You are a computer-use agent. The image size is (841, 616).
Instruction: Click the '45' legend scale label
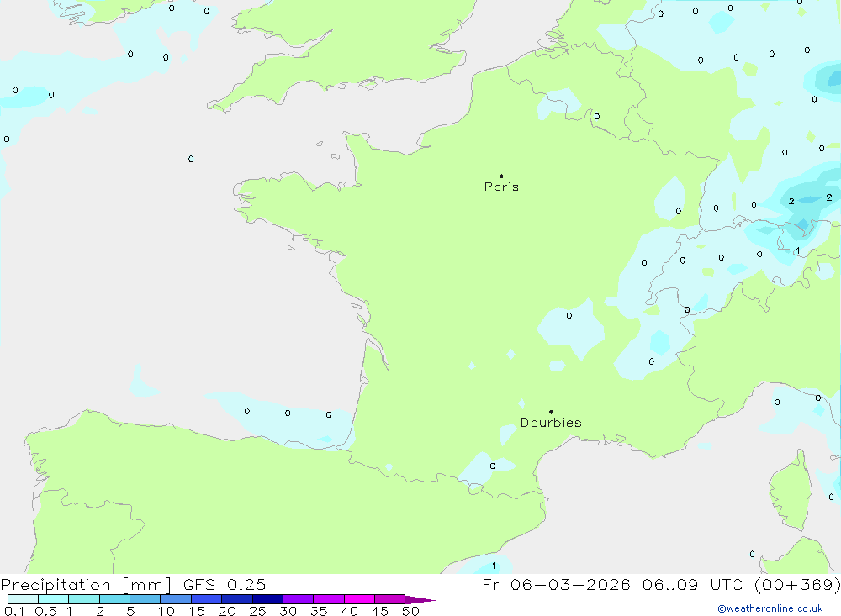tap(380, 611)
